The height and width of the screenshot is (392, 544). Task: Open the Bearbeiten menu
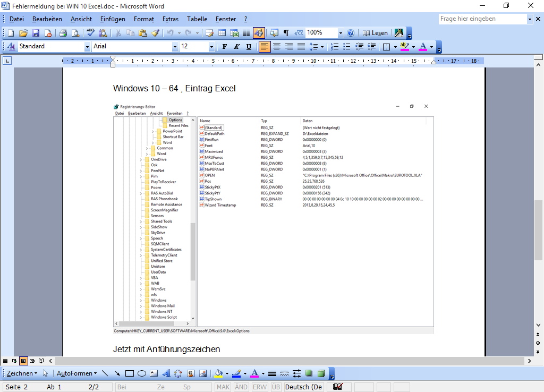pyautogui.click(x=47, y=19)
